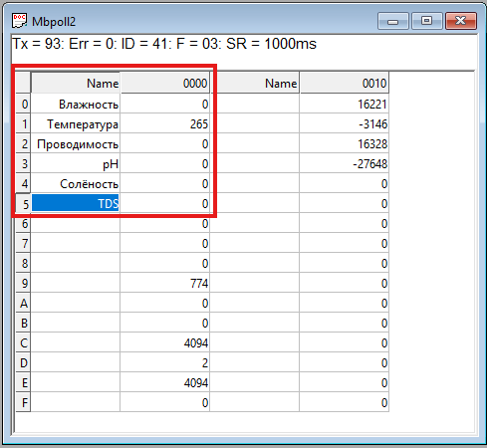Screen dimensions: 487x448
Task: Click the first Name column header
Action: pos(76,83)
